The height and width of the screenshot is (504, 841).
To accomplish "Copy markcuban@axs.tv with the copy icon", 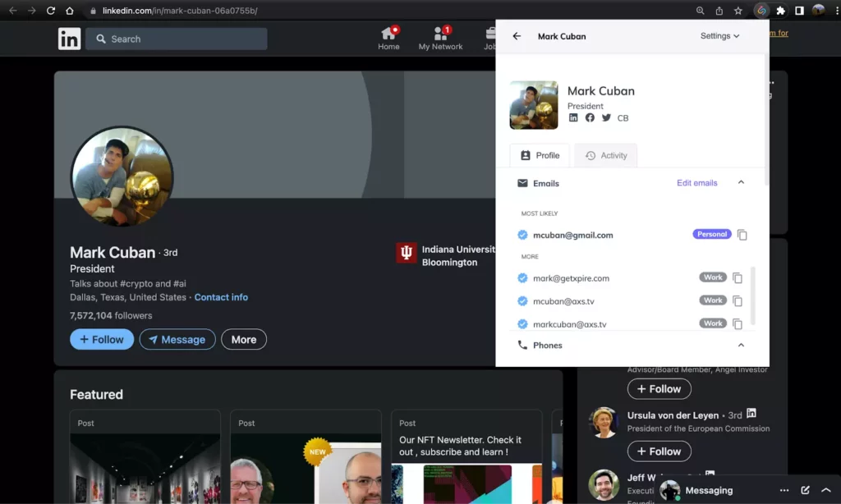I will (738, 324).
